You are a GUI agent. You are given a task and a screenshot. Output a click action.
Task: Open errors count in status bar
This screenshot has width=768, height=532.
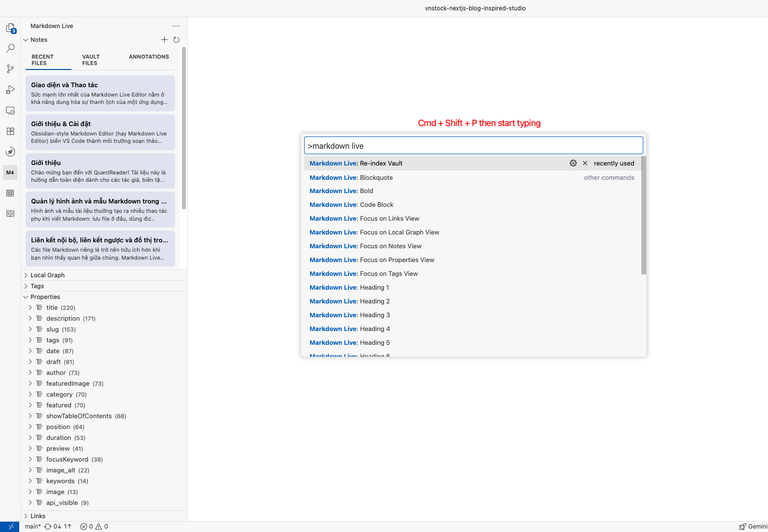pos(86,527)
